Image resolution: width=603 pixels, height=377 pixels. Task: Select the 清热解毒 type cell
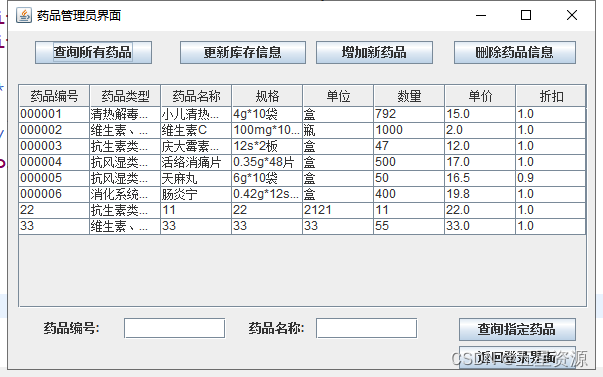[125, 114]
